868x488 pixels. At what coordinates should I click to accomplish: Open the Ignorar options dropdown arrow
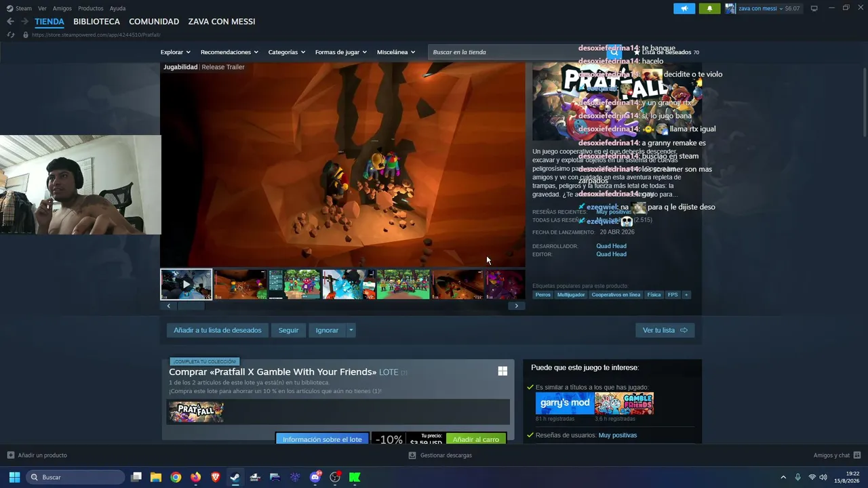click(x=351, y=330)
